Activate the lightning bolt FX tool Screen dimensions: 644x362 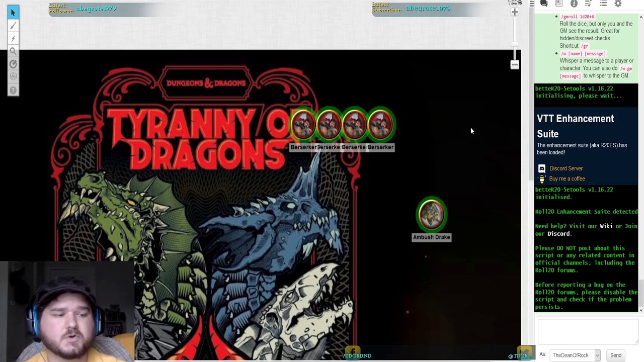pyautogui.click(x=13, y=38)
